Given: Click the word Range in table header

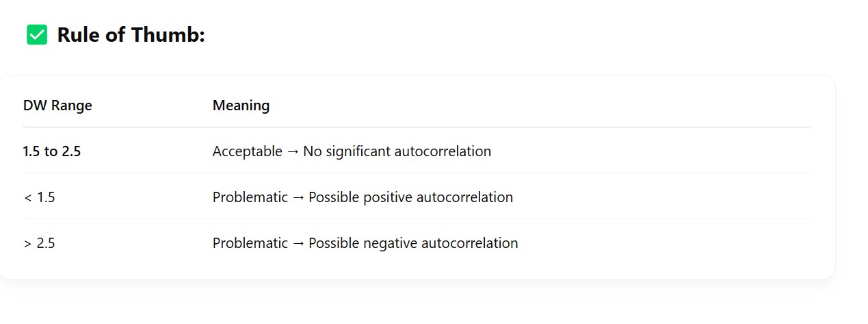Looking at the screenshot, I should [71, 105].
